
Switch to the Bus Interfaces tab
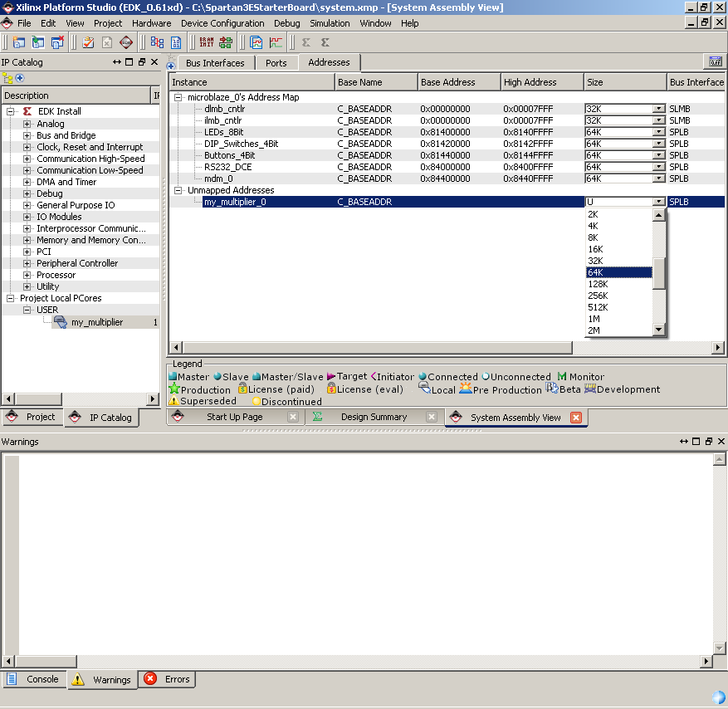pyautogui.click(x=215, y=63)
